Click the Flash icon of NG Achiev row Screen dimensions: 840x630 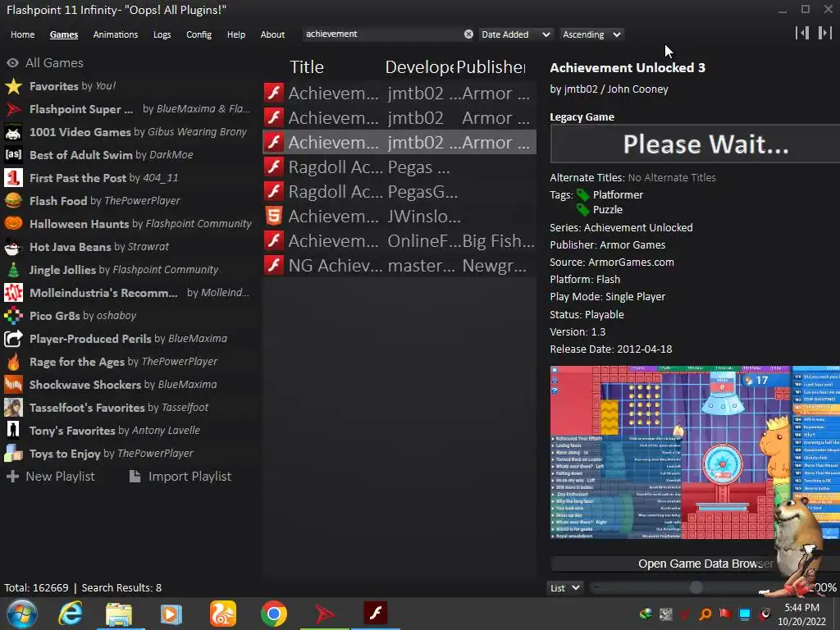[x=274, y=265]
